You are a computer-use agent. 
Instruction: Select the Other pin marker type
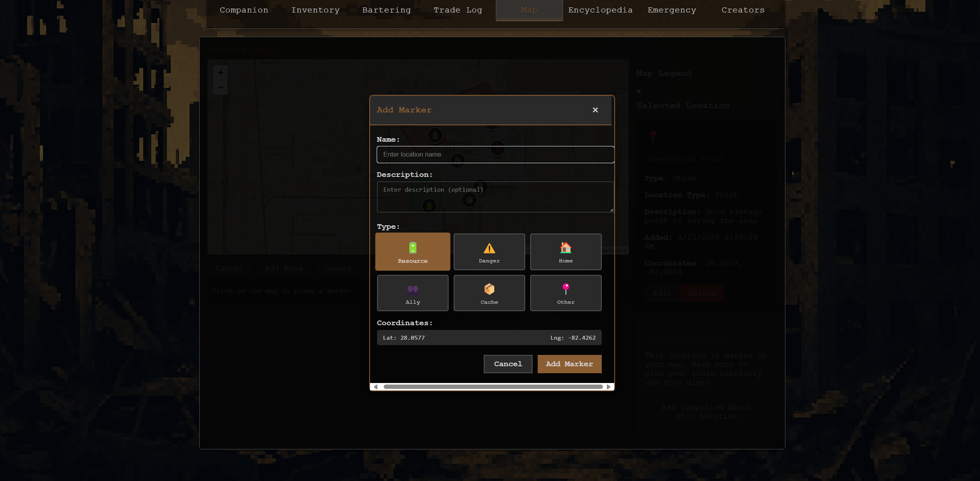pyautogui.click(x=565, y=293)
